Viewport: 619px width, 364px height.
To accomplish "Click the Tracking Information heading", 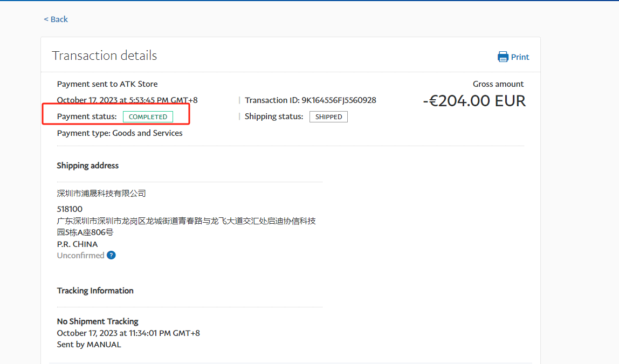I will (95, 291).
